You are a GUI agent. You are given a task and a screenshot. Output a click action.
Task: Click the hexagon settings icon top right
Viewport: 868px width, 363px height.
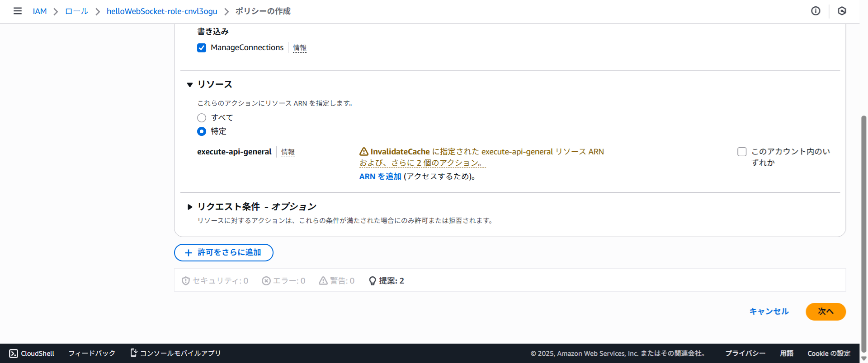[842, 11]
